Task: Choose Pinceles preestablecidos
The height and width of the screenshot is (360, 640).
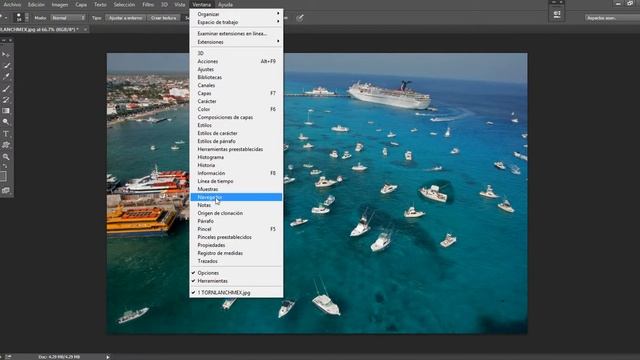Action: point(236,237)
